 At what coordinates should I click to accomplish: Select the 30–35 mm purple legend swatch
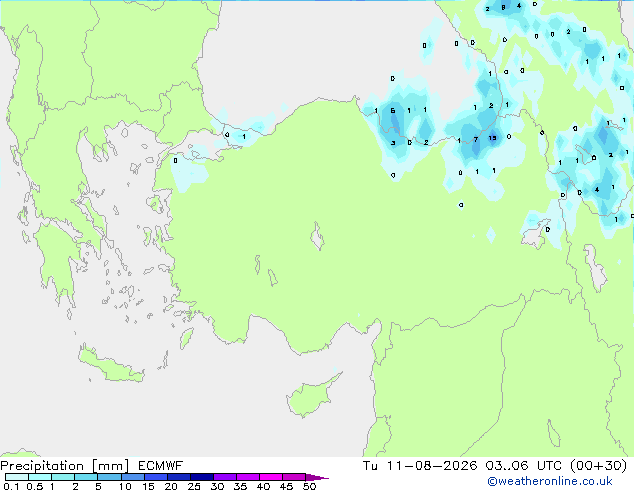[225, 477]
